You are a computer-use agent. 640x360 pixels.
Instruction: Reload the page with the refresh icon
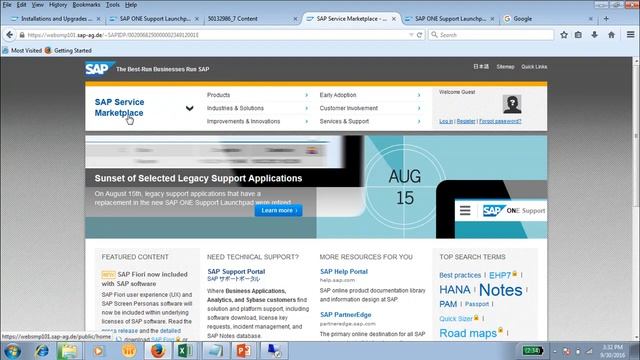[419, 35]
